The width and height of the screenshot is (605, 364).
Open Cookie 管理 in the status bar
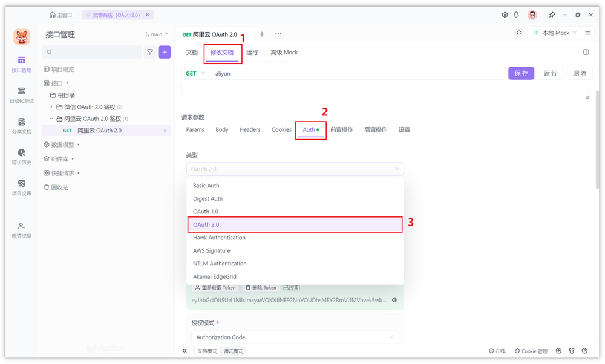(531, 351)
